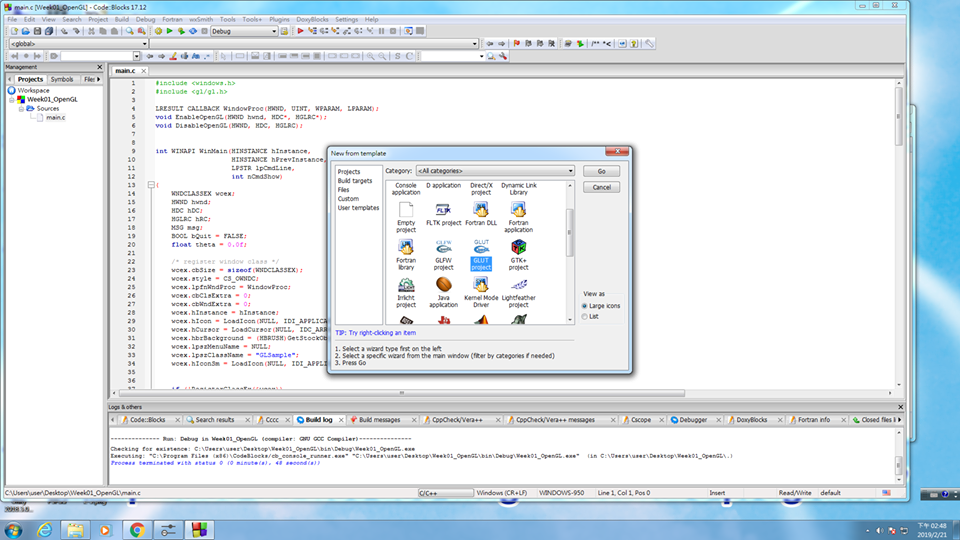Collapse the Sources folder node

(21, 108)
